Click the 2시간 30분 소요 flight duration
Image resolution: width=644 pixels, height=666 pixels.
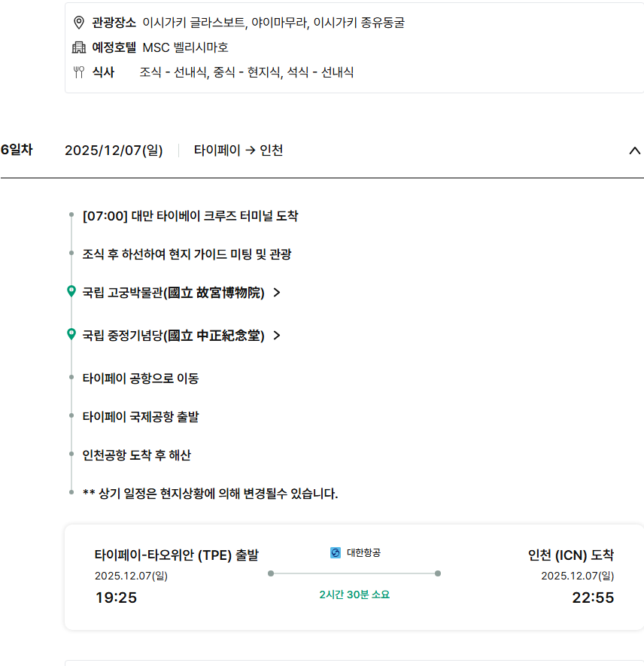(354, 595)
